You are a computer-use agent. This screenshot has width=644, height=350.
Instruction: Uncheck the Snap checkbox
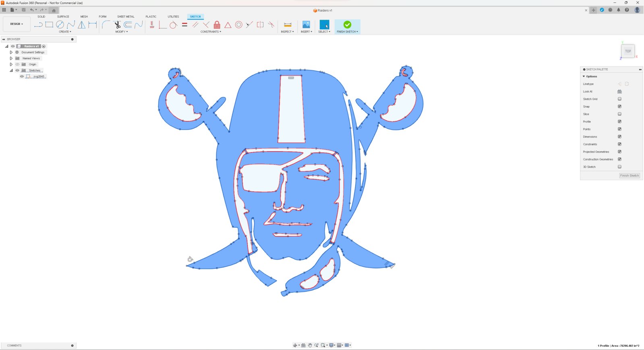(619, 107)
